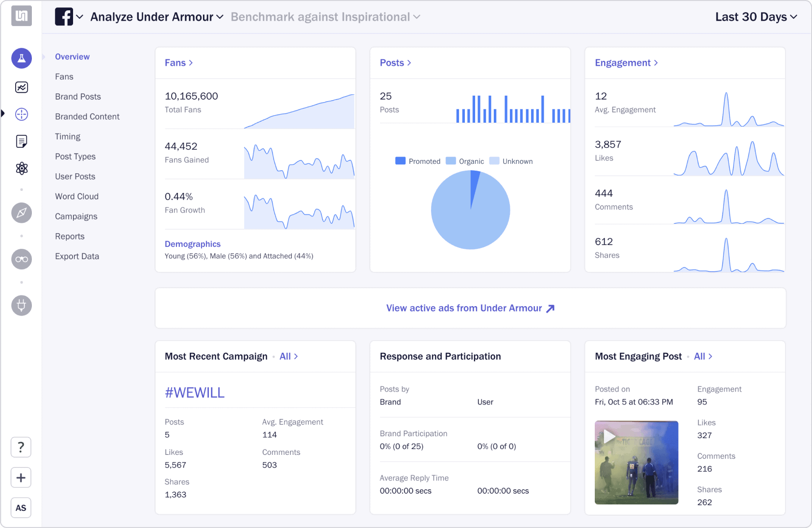
Task: Click the Organic legend color swatch
Action: (451, 161)
